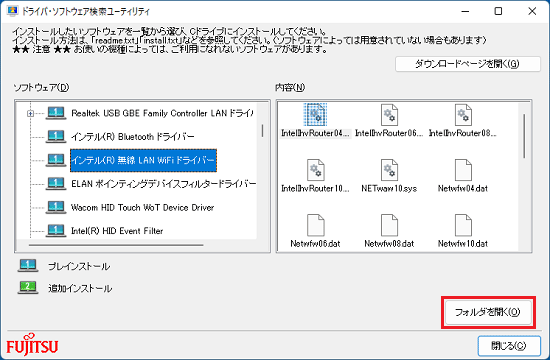
Task: Close the window with the X button
Action: (532, 11)
